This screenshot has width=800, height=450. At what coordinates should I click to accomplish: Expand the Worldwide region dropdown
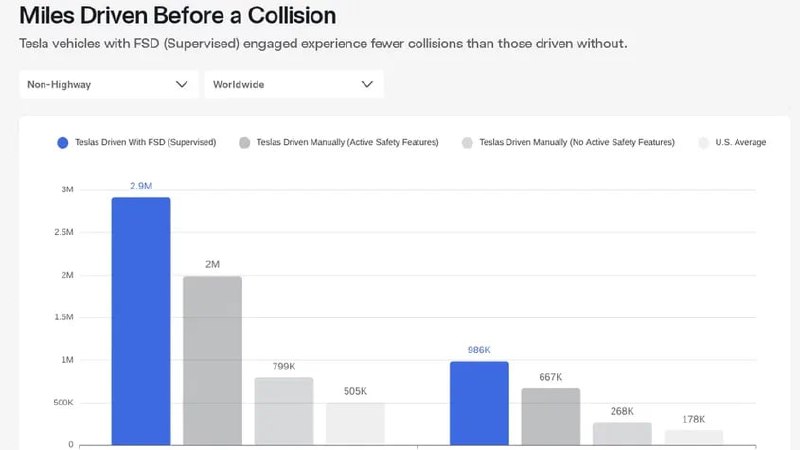tap(292, 85)
